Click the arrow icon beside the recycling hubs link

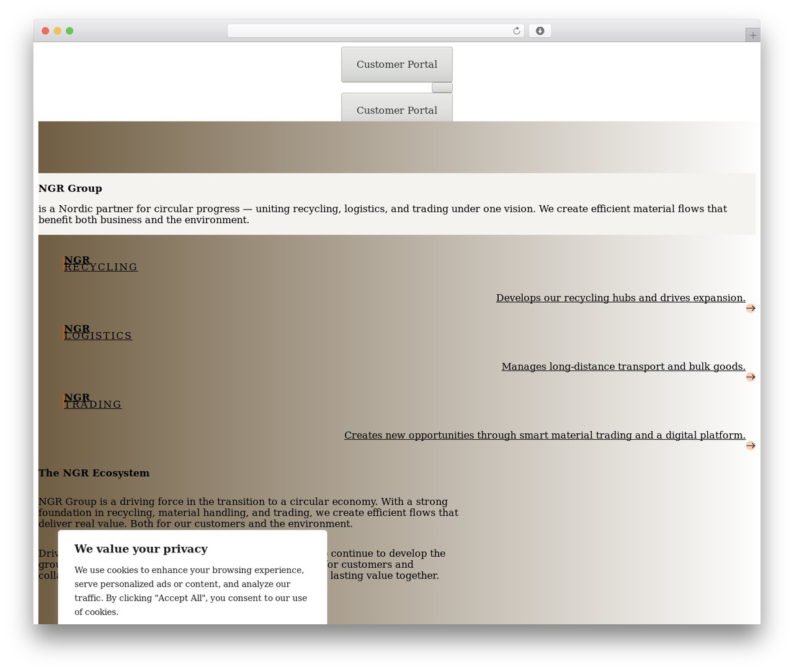(x=751, y=308)
